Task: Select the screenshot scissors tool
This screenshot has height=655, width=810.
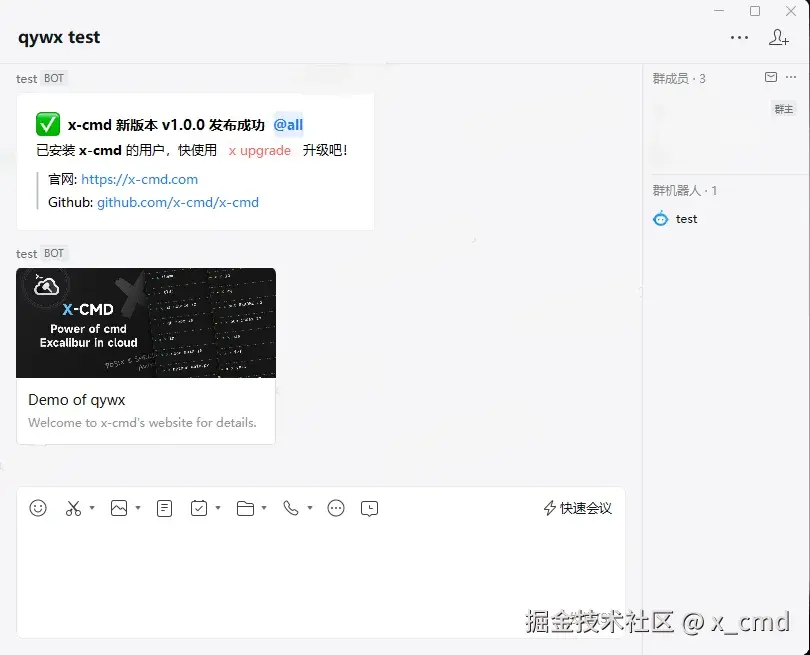Action: click(74, 508)
